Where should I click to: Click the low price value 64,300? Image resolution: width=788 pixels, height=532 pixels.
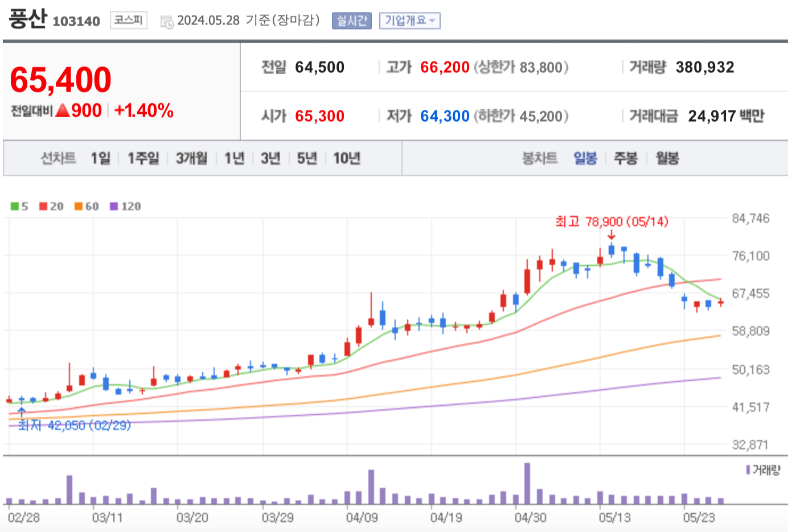click(445, 116)
